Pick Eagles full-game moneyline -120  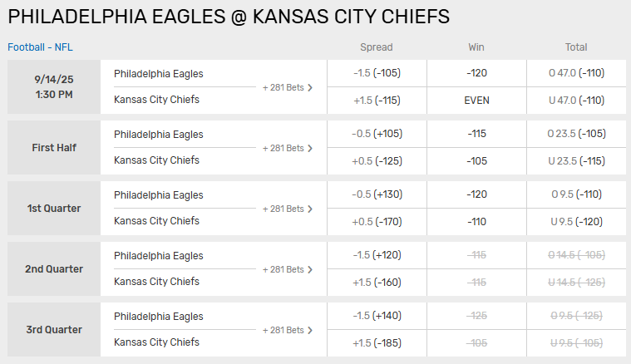click(476, 73)
